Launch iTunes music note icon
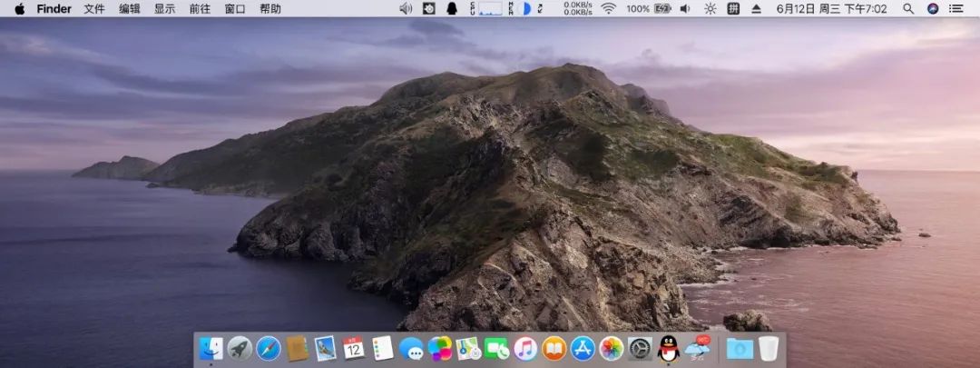The width and height of the screenshot is (980, 368). click(x=525, y=349)
